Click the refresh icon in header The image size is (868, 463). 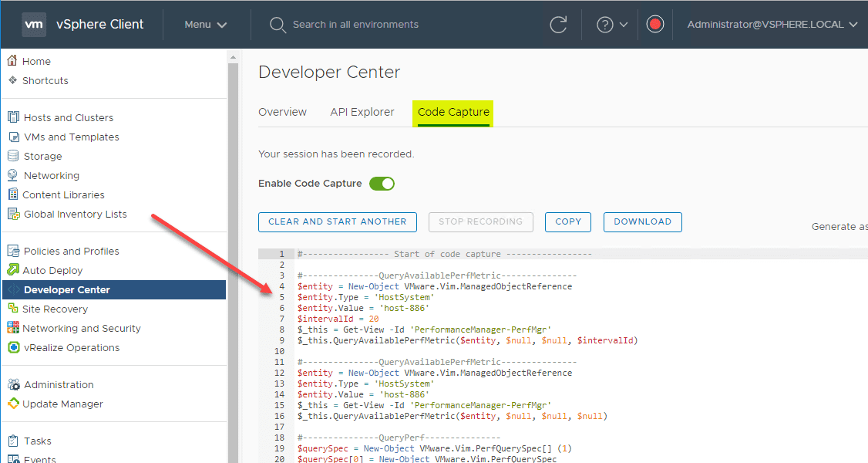558,25
